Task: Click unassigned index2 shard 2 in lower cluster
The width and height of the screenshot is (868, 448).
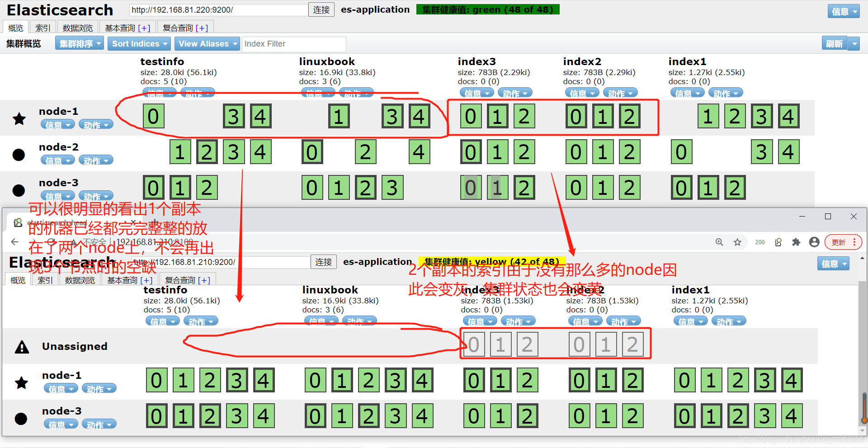Action: pyautogui.click(x=632, y=344)
